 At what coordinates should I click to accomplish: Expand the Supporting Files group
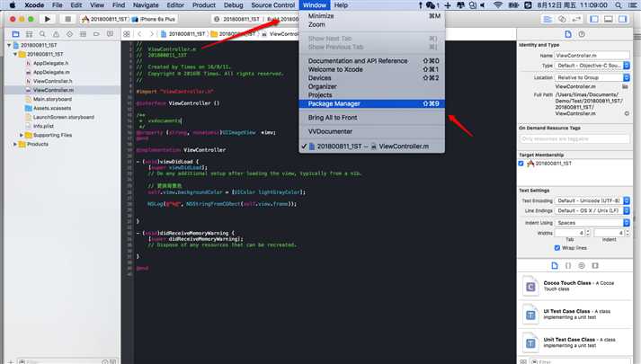(22, 135)
